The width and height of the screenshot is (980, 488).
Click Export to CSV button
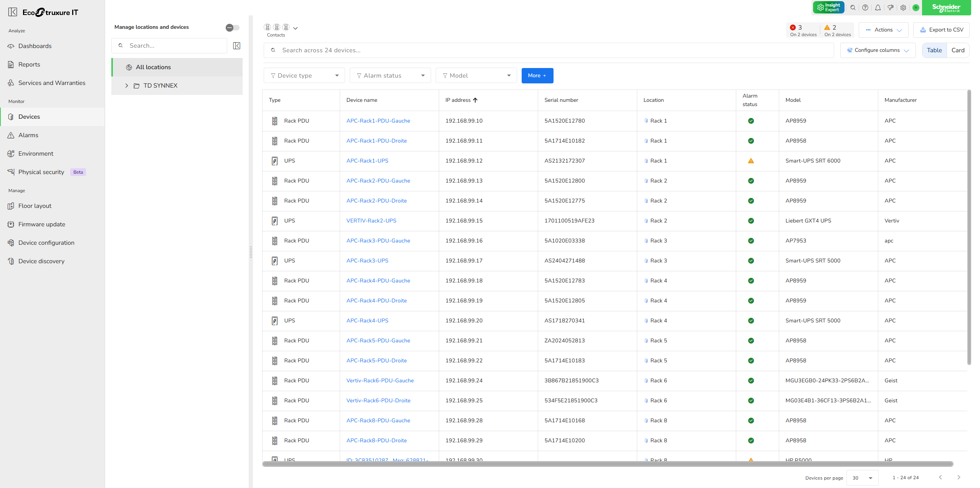pos(941,30)
